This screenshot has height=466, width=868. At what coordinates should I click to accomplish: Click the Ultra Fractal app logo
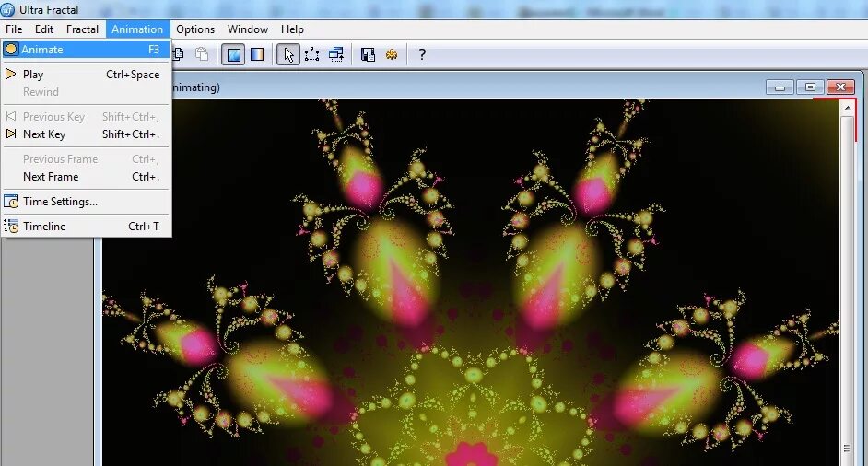pyautogui.click(x=8, y=9)
